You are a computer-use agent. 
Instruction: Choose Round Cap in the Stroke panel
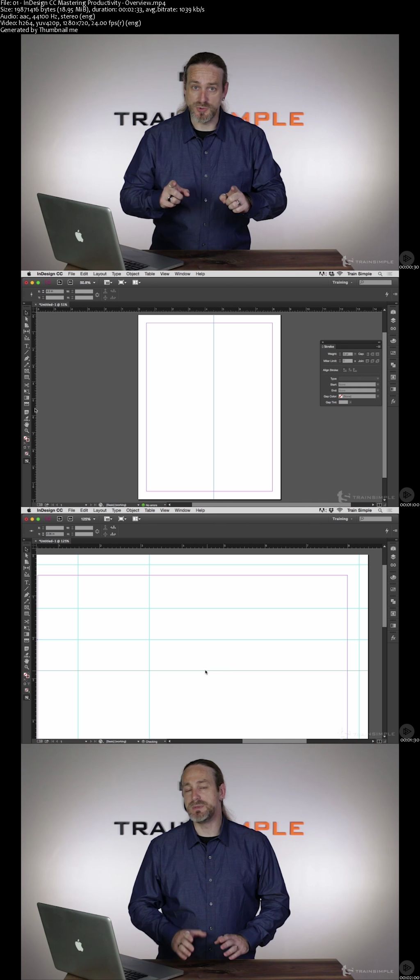tap(372, 354)
